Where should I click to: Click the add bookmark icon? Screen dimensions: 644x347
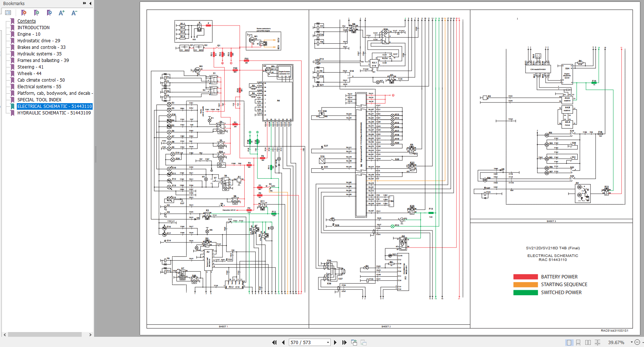(x=36, y=13)
